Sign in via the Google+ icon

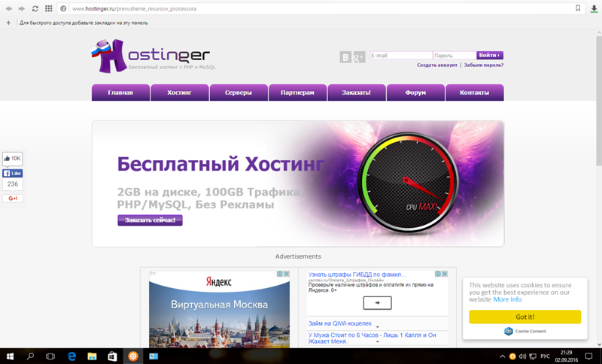(x=359, y=57)
